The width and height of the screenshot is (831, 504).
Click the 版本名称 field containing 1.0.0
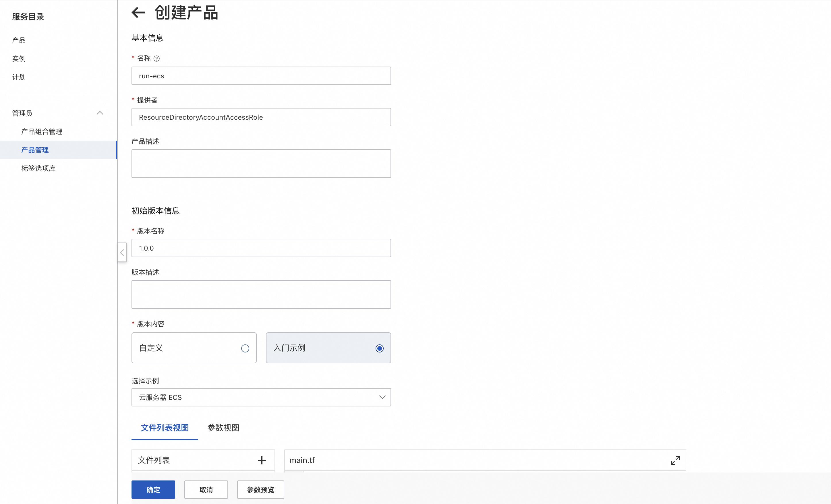[x=261, y=248]
